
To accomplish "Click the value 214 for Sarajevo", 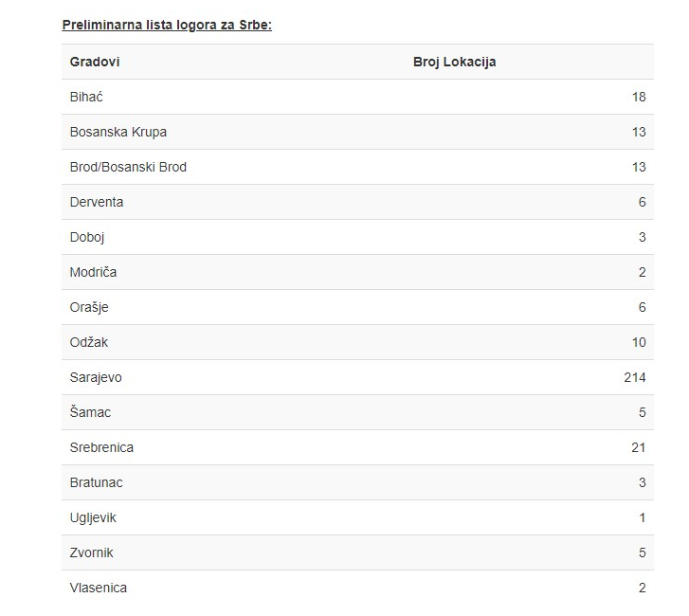I will tap(634, 377).
